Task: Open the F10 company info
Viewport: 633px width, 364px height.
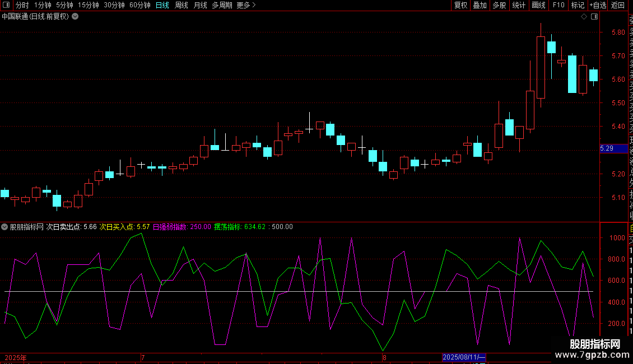Action: 558,5
